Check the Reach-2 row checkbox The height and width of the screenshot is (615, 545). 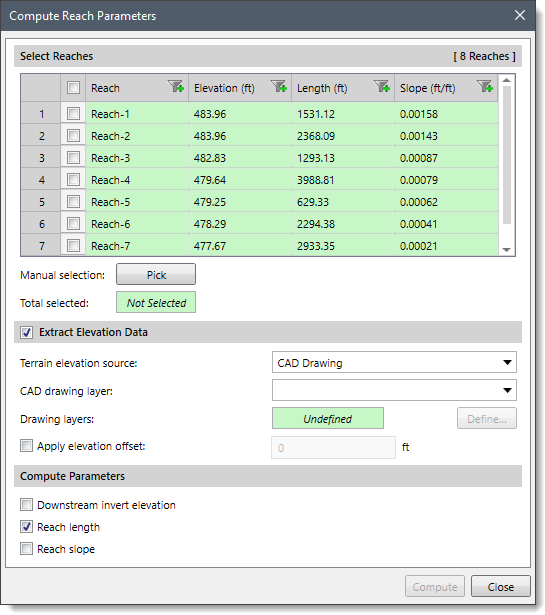(73, 136)
